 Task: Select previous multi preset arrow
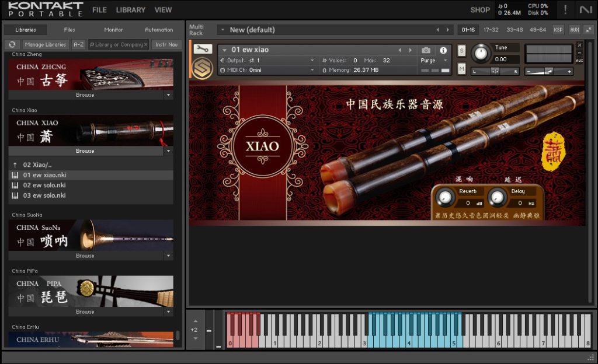[438, 30]
